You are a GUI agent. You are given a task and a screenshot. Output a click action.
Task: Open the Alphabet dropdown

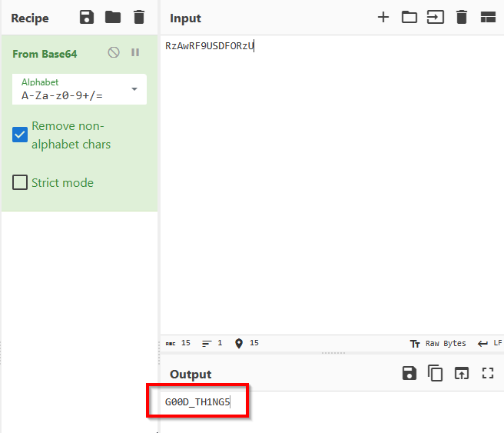point(79,89)
